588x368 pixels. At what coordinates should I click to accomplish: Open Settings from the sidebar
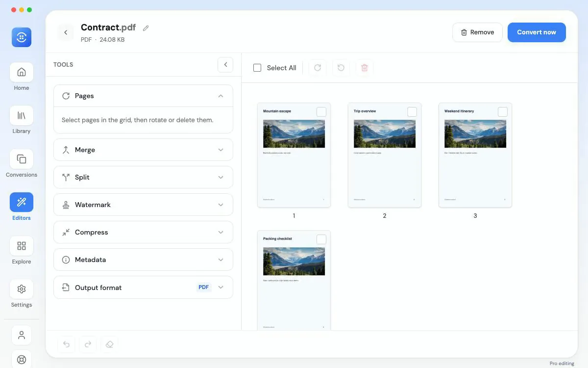coord(22,294)
